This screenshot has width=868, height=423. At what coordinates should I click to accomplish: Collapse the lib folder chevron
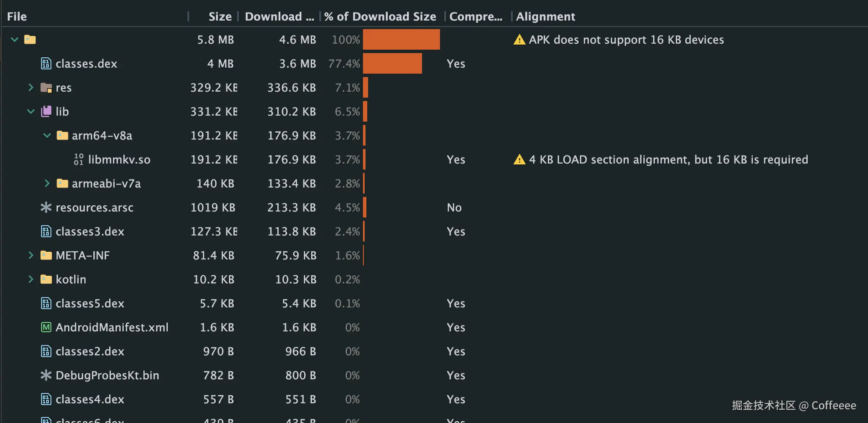(31, 112)
